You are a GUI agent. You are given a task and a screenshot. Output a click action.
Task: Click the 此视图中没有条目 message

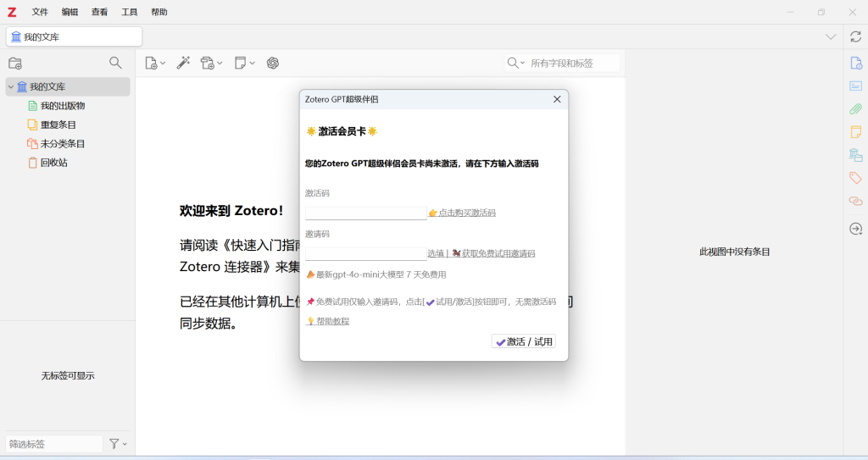coord(735,252)
